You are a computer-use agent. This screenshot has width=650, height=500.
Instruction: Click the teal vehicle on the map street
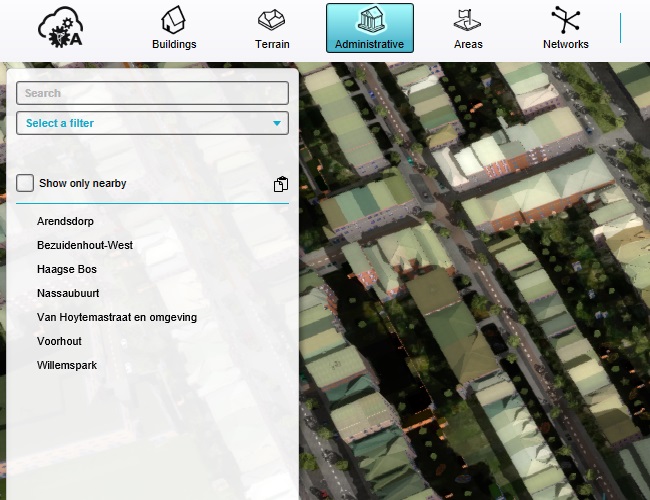pyautogui.click(x=409, y=161)
